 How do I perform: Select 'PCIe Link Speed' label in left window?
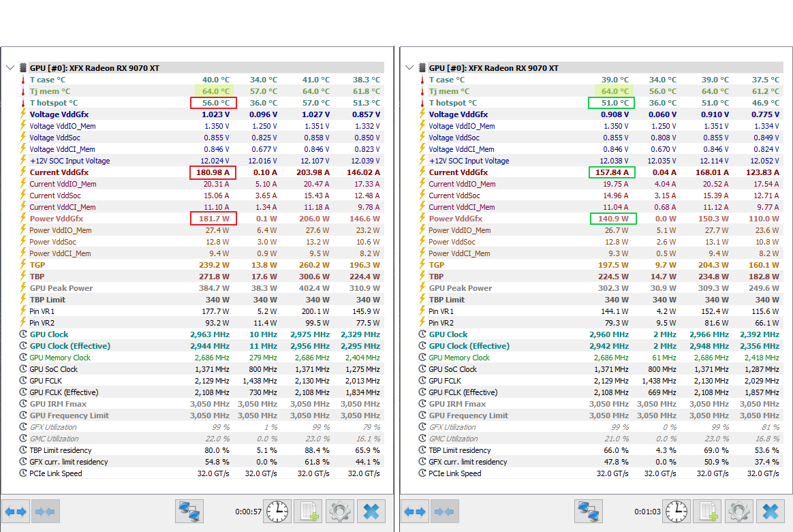56,473
